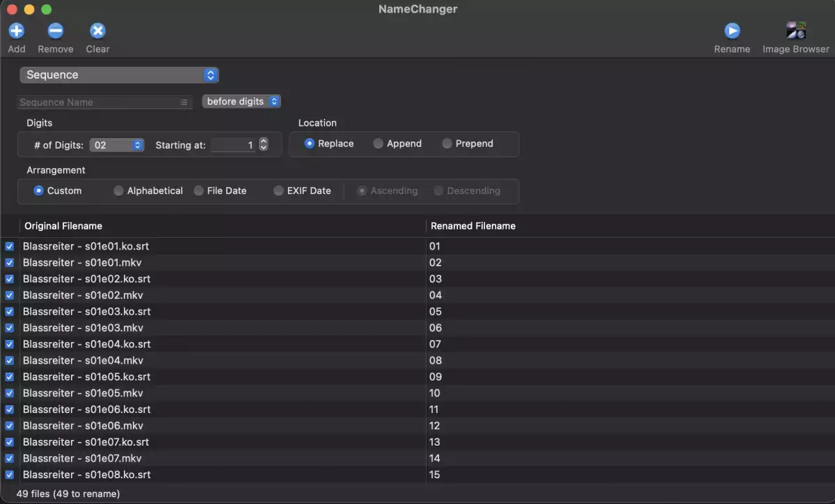This screenshot has height=504, width=835.
Task: Open the Sequence Name list icon
Action: [184, 102]
